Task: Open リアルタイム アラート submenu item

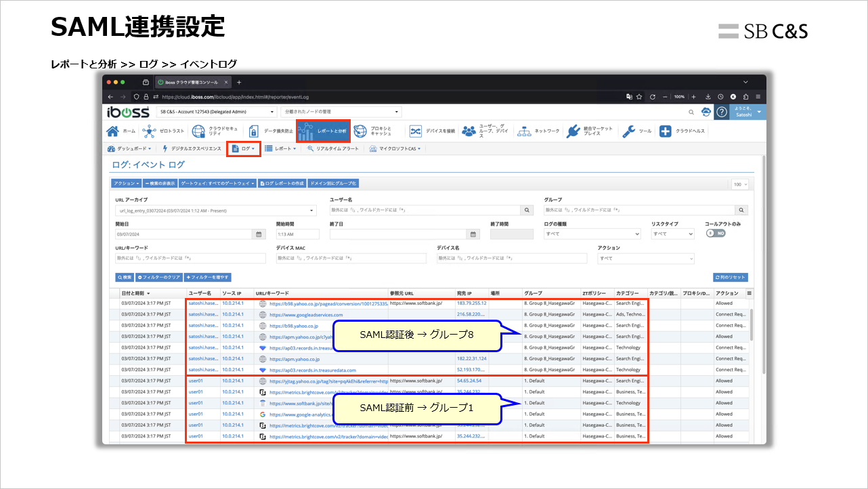Action: (333, 148)
